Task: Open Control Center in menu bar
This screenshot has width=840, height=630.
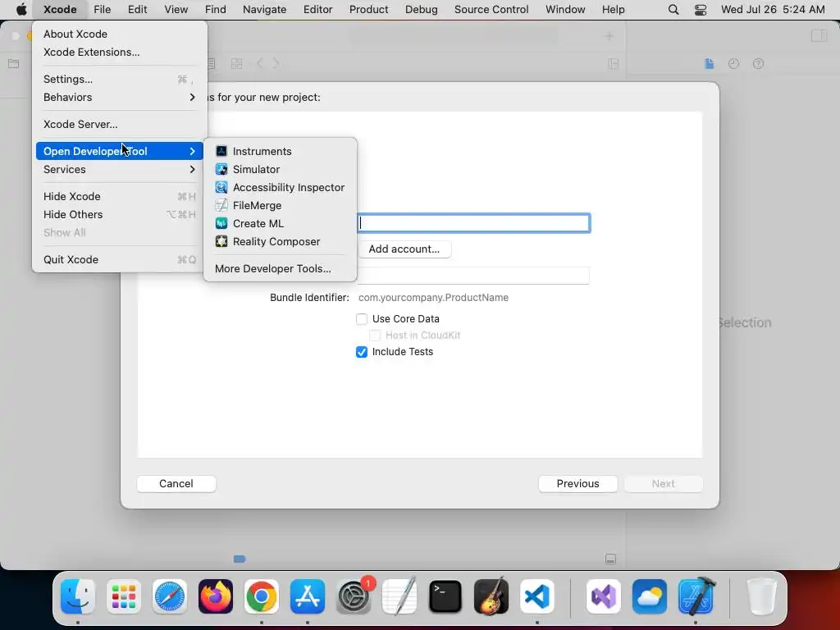Action: coord(701,10)
